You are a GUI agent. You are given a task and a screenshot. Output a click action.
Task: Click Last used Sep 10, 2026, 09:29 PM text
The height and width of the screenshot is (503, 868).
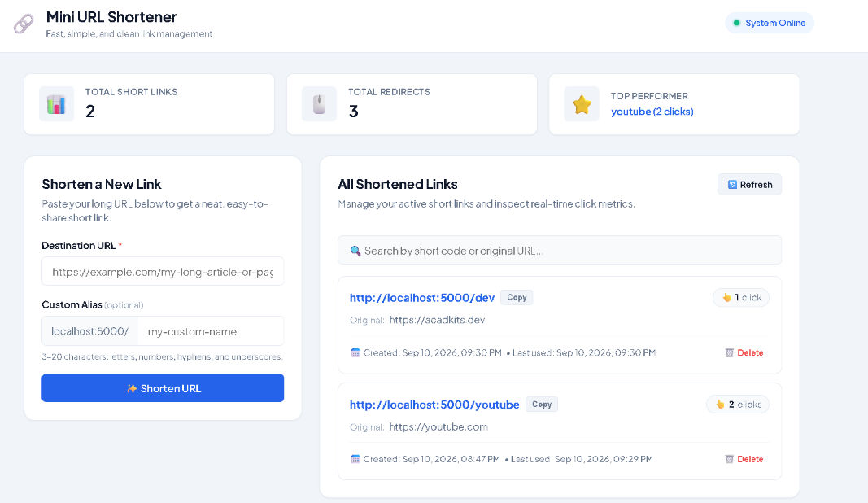(x=582, y=459)
